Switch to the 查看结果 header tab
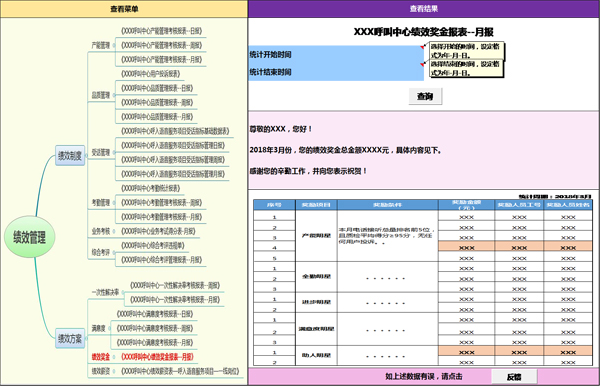 coord(424,9)
